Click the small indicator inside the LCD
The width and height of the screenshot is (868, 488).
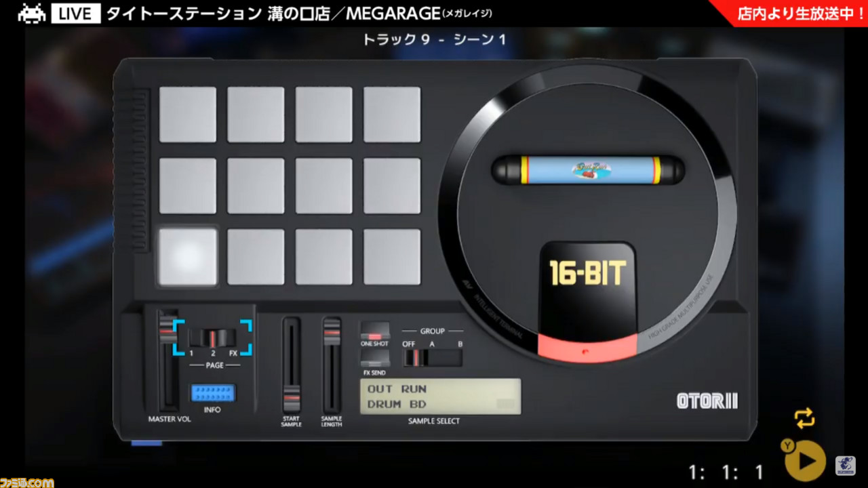point(505,404)
